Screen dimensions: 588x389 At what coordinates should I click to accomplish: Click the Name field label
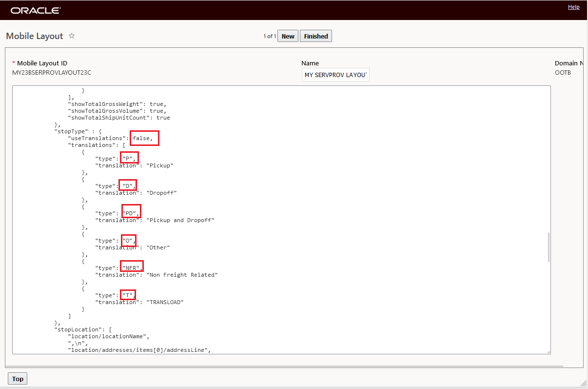310,63
